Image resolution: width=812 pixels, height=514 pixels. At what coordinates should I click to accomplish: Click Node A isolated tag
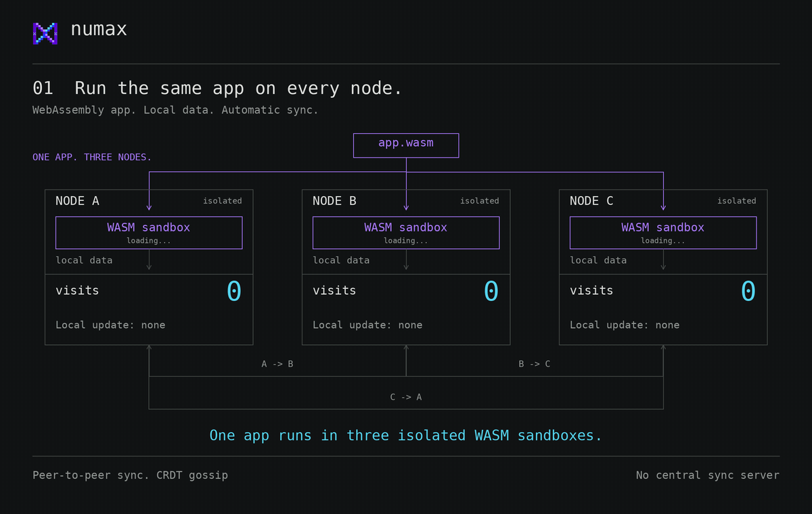tap(223, 201)
